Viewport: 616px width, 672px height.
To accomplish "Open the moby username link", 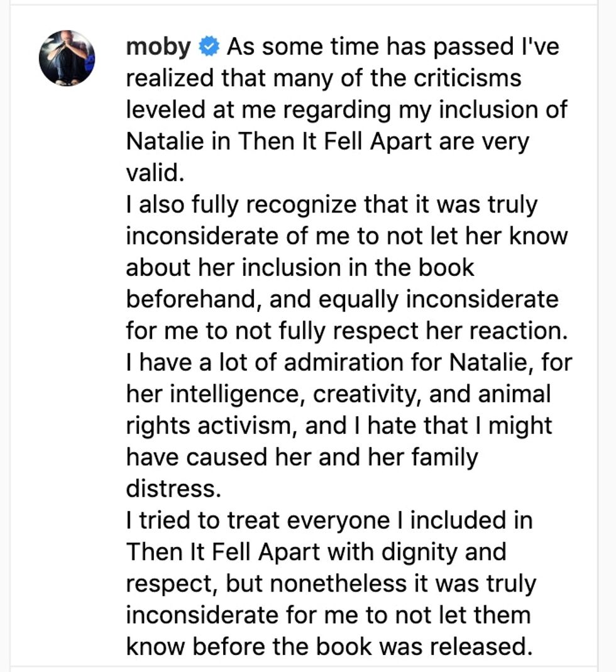I will [x=158, y=47].
